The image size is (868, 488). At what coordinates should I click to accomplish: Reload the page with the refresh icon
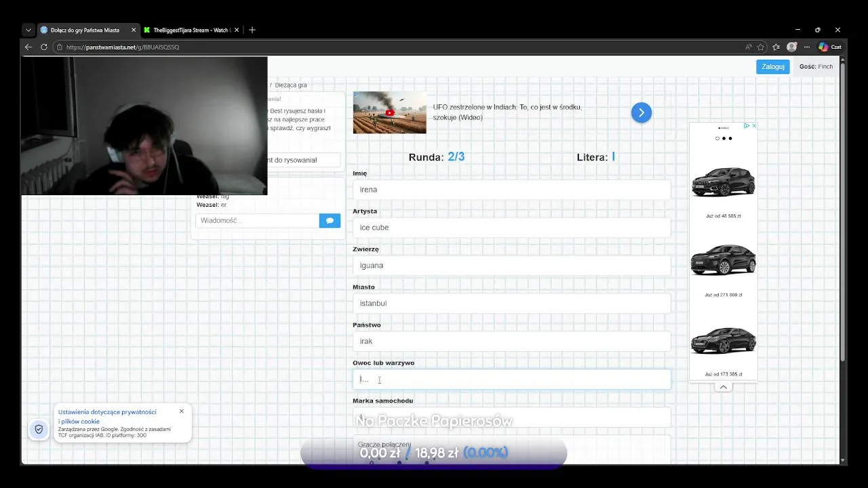coord(44,47)
